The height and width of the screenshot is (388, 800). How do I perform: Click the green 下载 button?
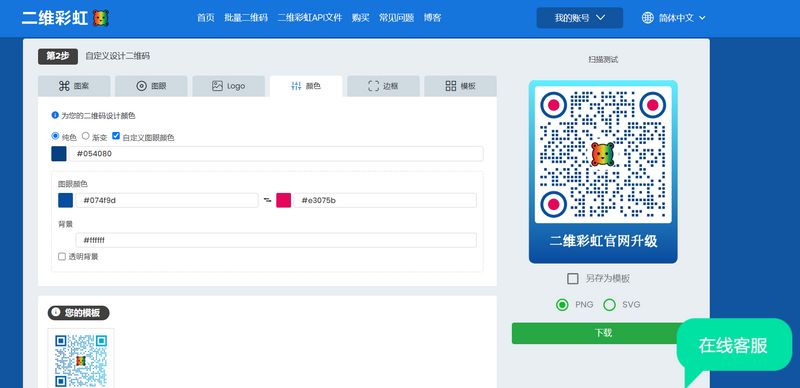click(x=603, y=333)
